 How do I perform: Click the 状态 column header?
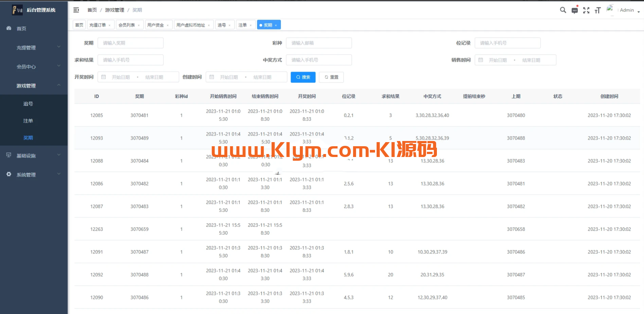click(558, 96)
